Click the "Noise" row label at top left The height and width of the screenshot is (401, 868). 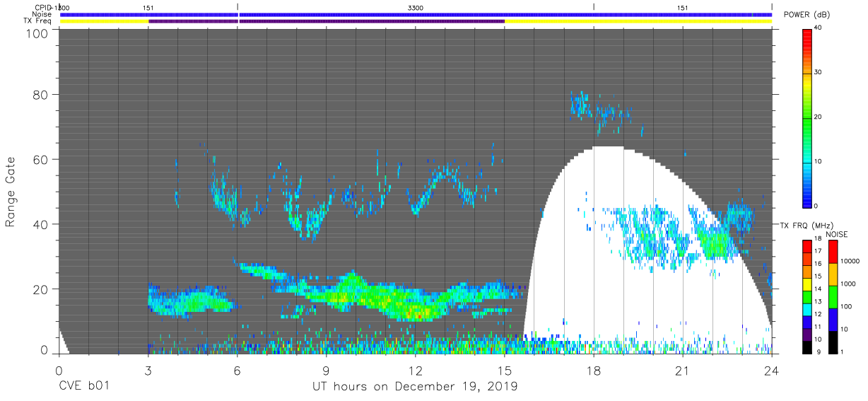[41, 14]
